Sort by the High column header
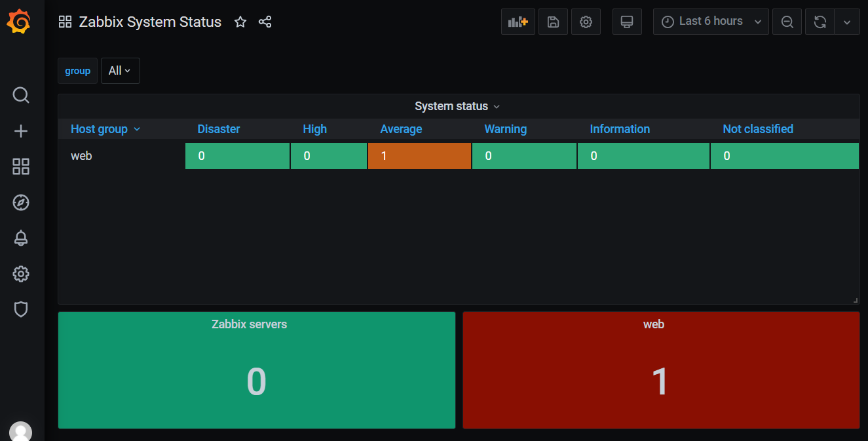Image resolution: width=868 pixels, height=441 pixels. tap(314, 129)
